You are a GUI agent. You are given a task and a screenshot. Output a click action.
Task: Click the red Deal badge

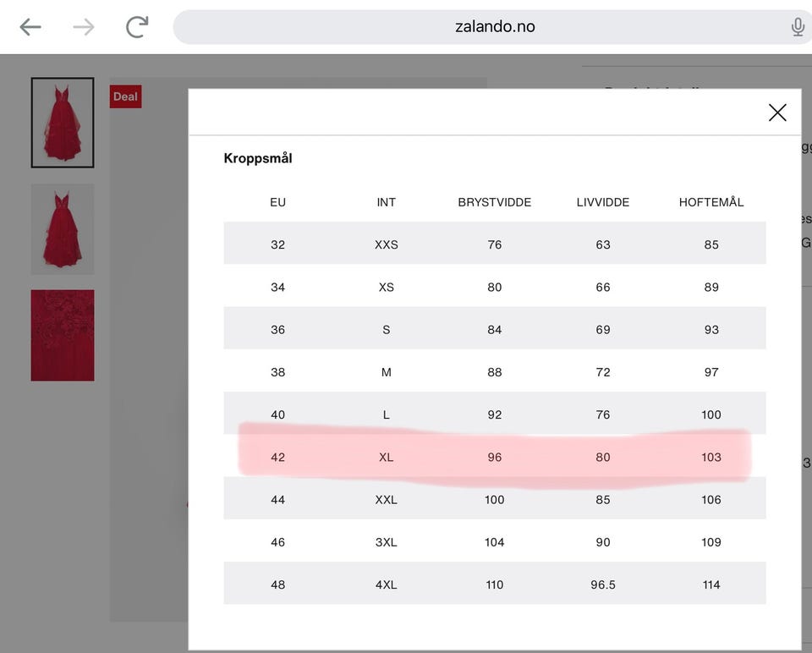tap(125, 96)
